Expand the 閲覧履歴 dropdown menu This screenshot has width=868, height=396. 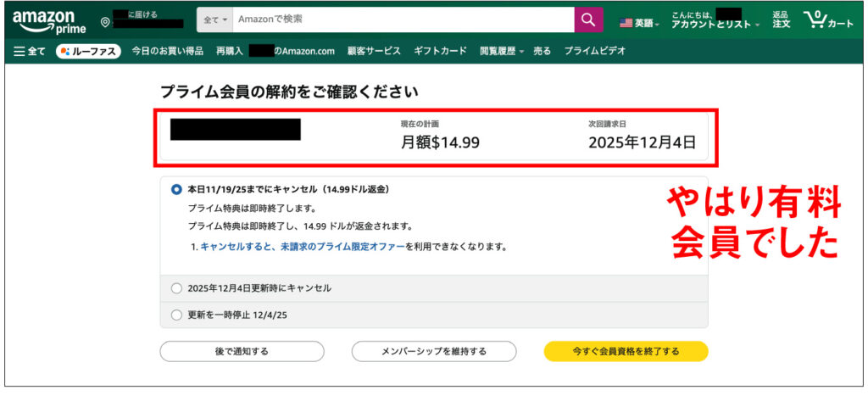tap(501, 51)
